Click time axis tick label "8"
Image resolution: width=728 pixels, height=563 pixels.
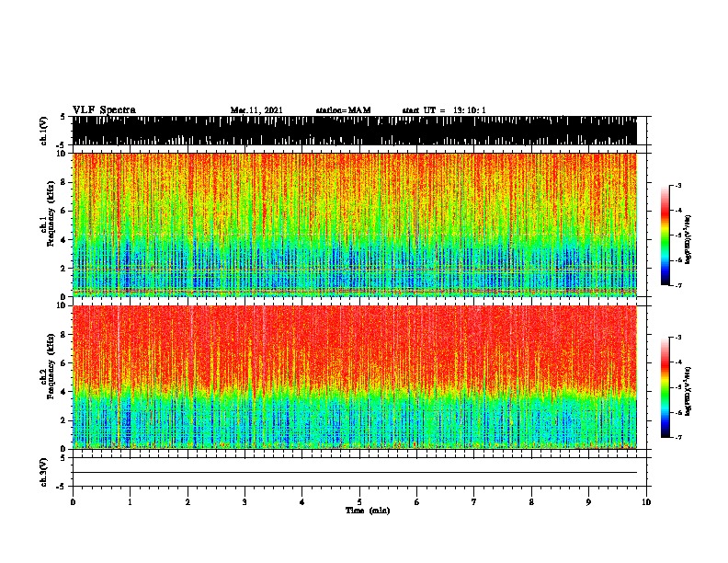tap(531, 502)
